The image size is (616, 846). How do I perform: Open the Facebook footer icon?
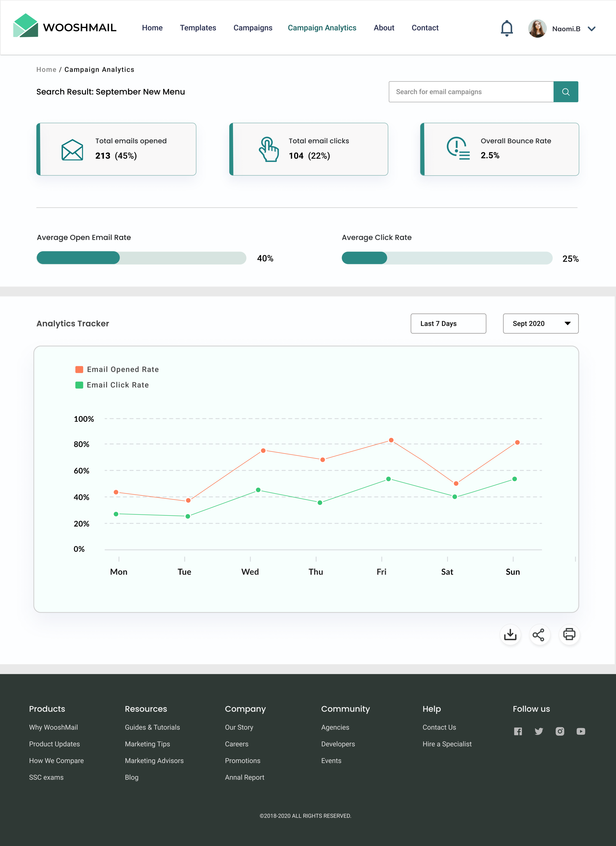click(517, 731)
